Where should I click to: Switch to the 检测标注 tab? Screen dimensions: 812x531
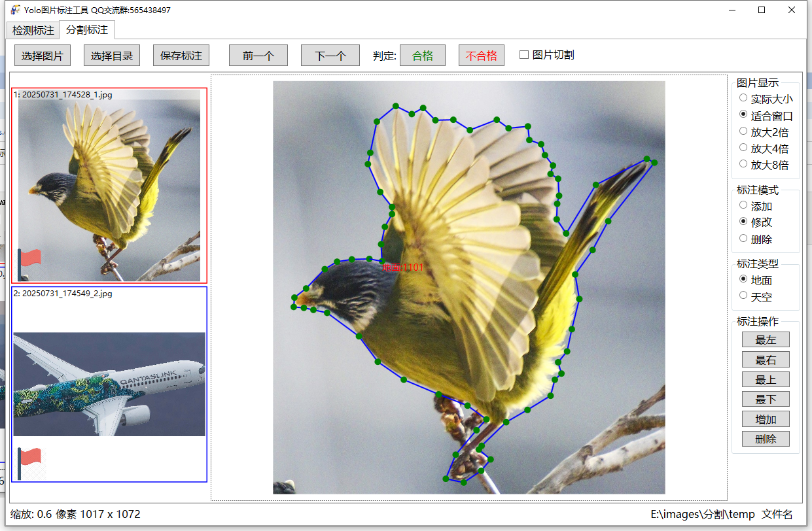(x=33, y=31)
